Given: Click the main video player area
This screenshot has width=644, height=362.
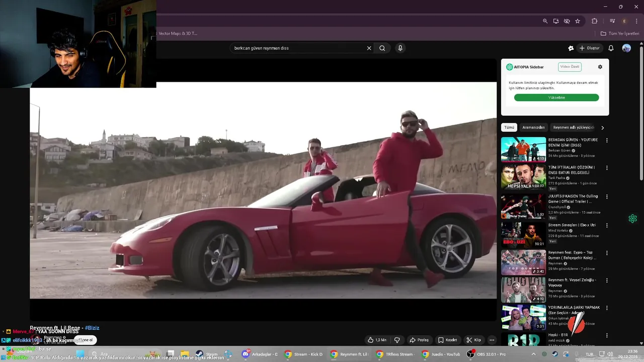Looking at the screenshot, I should pyautogui.click(x=263, y=190).
